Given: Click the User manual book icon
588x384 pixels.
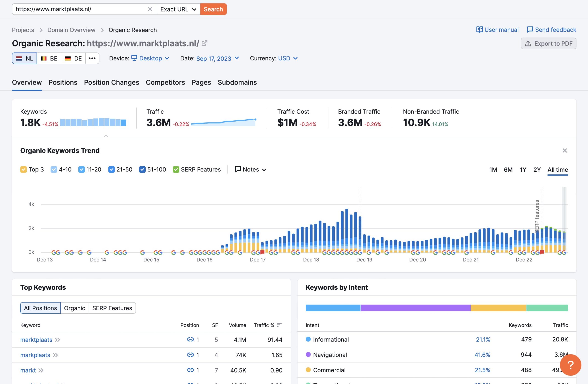Looking at the screenshot, I should point(479,30).
